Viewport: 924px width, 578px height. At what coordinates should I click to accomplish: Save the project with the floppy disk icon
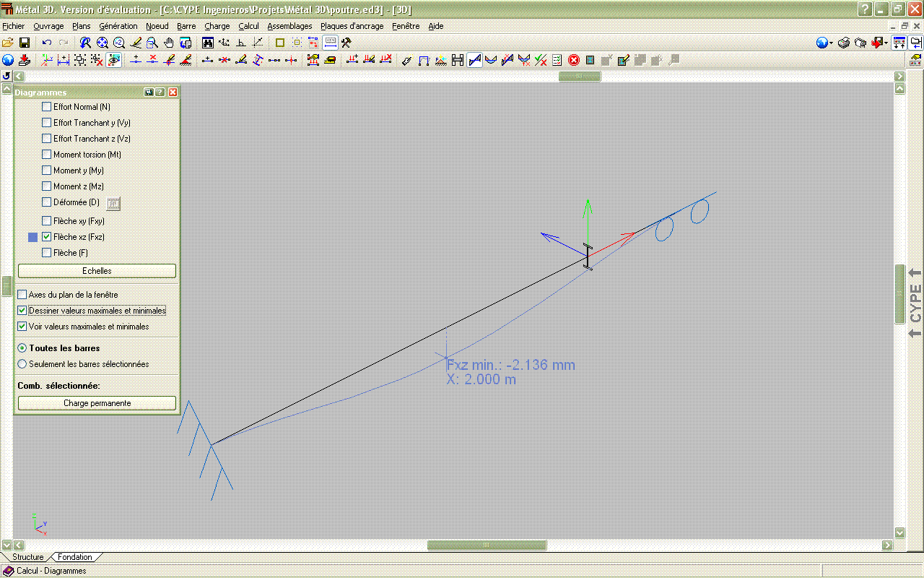[x=24, y=43]
